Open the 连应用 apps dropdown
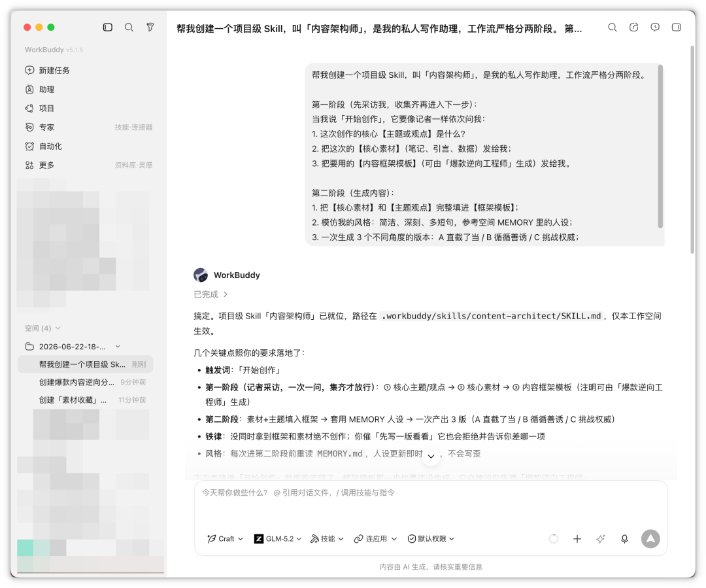The height and width of the screenshot is (588, 706). click(x=375, y=539)
